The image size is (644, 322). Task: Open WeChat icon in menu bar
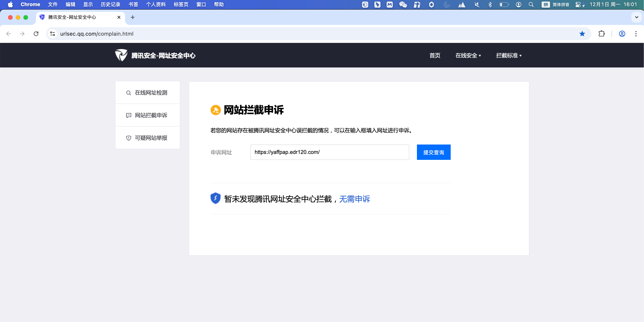pyautogui.click(x=403, y=4)
